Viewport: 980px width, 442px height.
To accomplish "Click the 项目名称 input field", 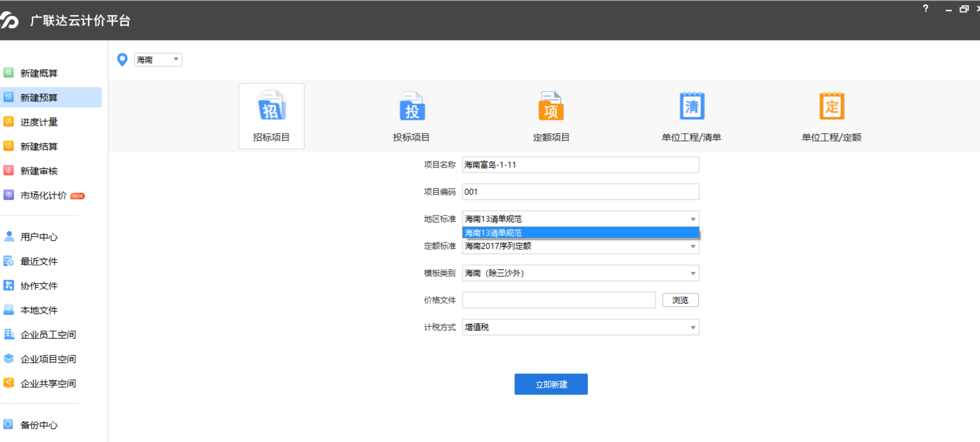I will click(581, 165).
